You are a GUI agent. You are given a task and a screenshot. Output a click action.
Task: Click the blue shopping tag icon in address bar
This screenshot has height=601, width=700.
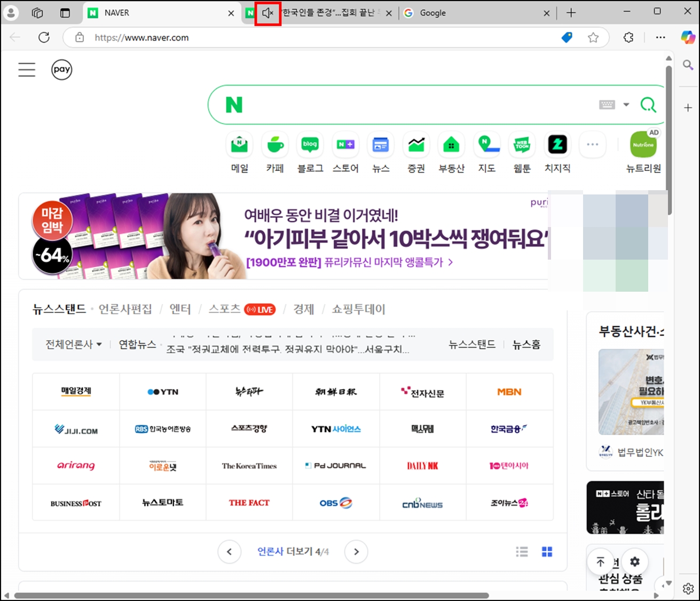pos(567,37)
